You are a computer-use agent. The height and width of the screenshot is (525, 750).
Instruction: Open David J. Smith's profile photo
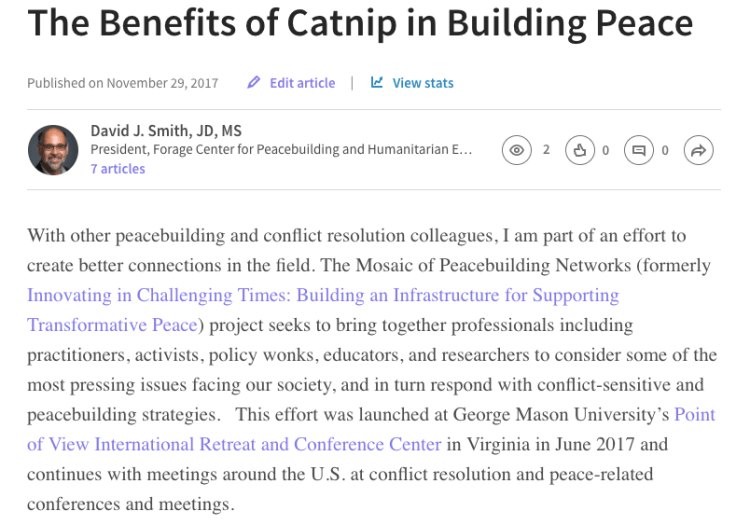(x=52, y=150)
